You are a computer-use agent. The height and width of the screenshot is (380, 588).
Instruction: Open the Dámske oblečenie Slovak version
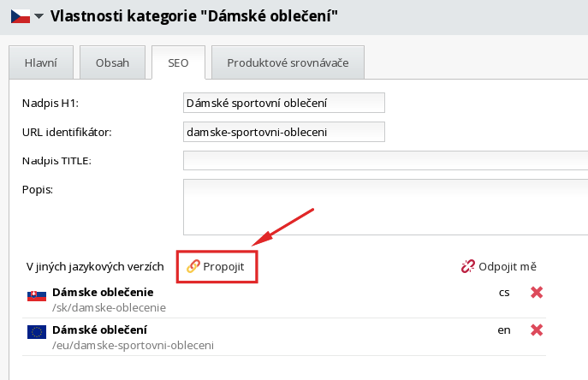point(103,292)
